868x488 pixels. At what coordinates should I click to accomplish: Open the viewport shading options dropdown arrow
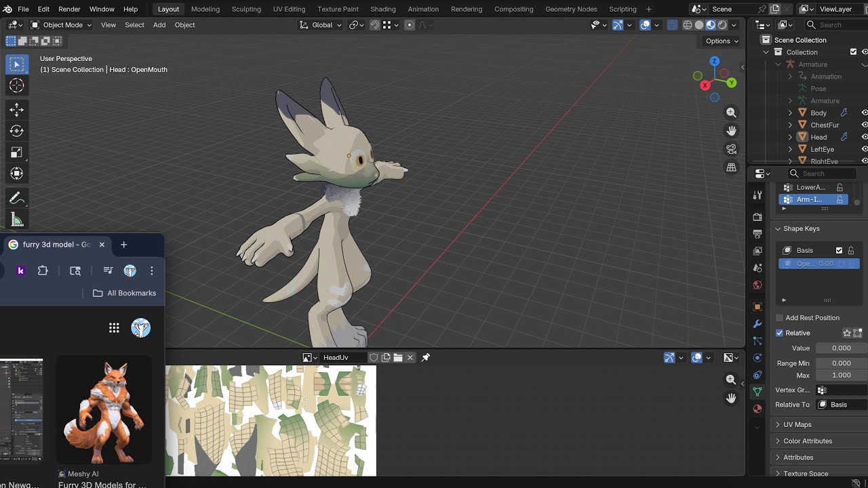point(734,25)
